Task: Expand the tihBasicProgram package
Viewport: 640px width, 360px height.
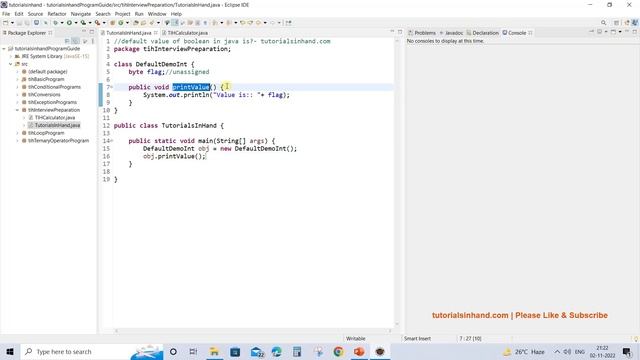Action: pyautogui.click(x=18, y=79)
